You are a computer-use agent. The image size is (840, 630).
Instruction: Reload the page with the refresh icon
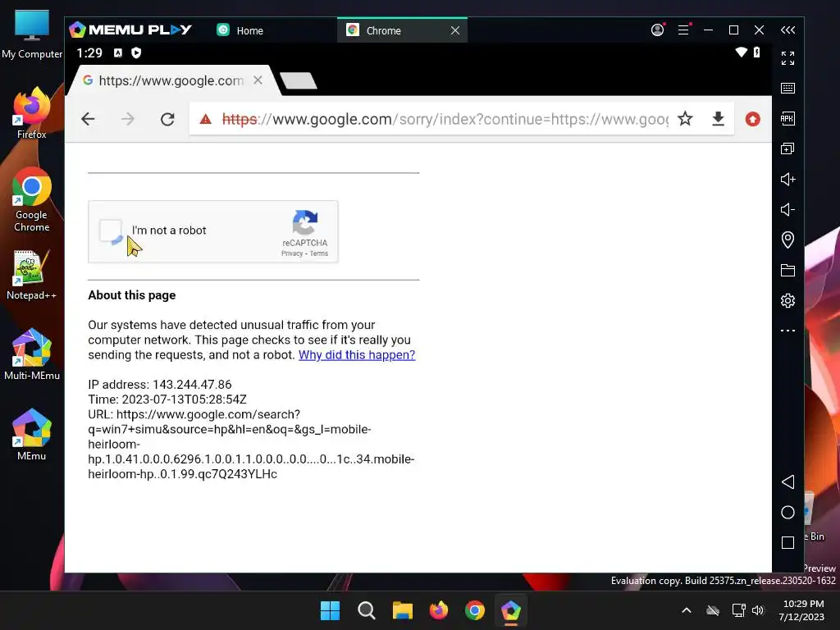pyautogui.click(x=167, y=119)
